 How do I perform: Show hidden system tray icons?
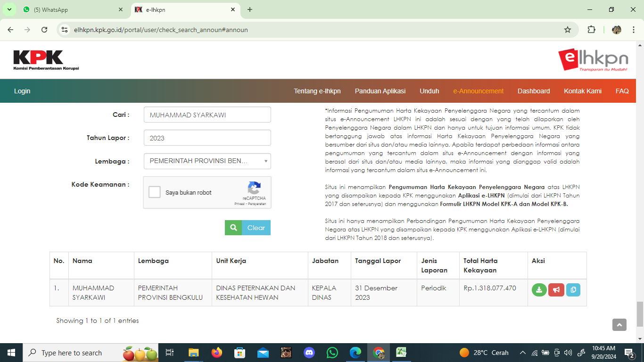522,353
